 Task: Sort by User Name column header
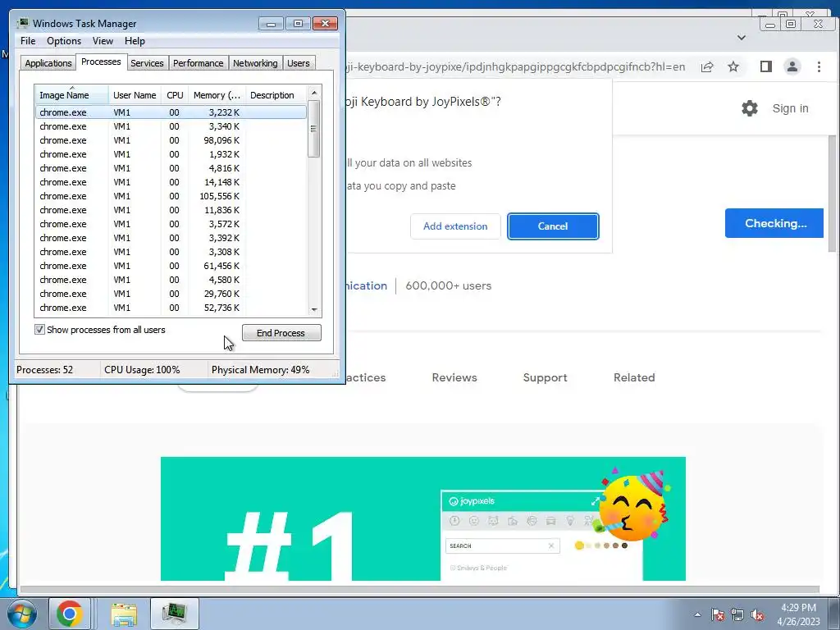coord(135,95)
